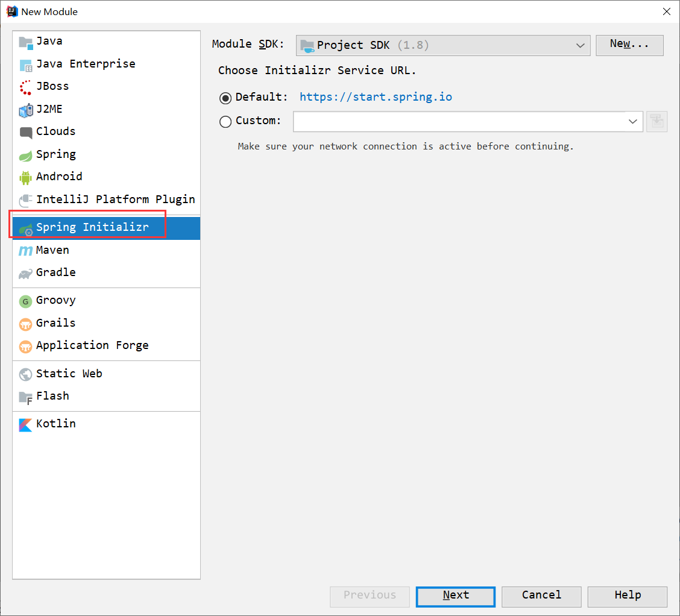Select the Custom URL radio button
The height and width of the screenshot is (616, 680).
pos(225,121)
